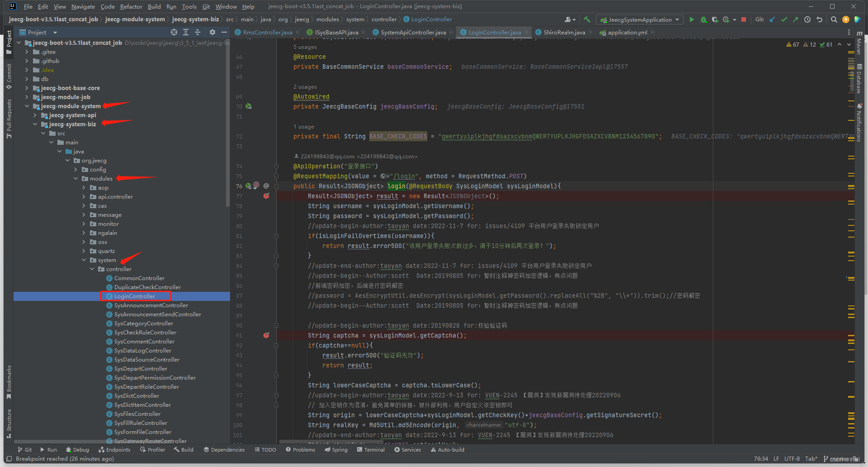
Task: Click the 67 warnings inspection indicator
Action: [x=793, y=44]
